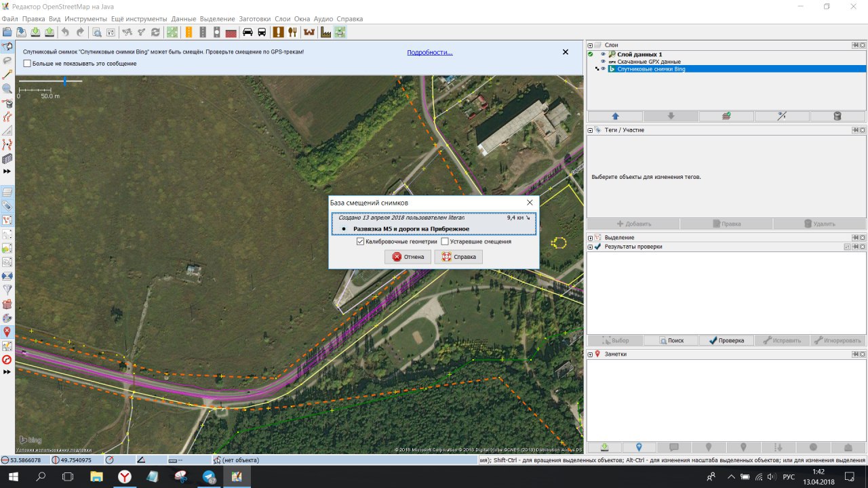
Task: Select the Draw nodes tool in left toolbar
Action: [x=7, y=75]
